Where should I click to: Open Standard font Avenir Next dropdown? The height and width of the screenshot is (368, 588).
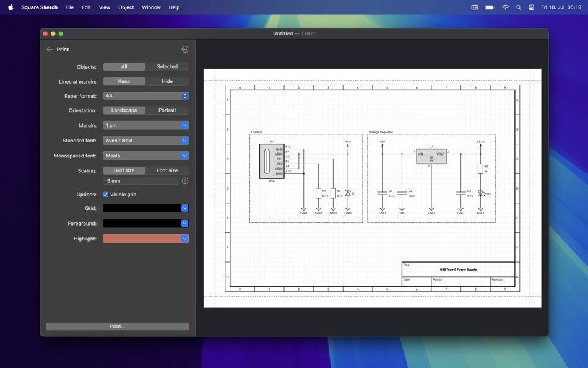click(145, 141)
